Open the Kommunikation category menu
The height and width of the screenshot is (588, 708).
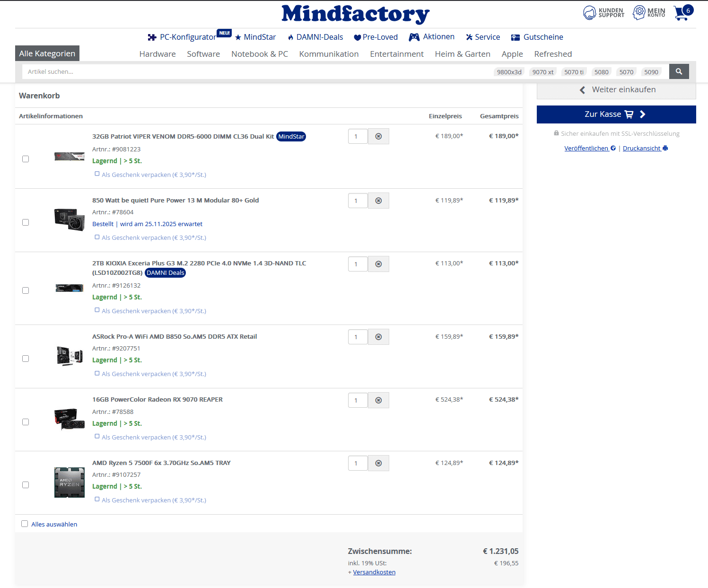pos(329,54)
